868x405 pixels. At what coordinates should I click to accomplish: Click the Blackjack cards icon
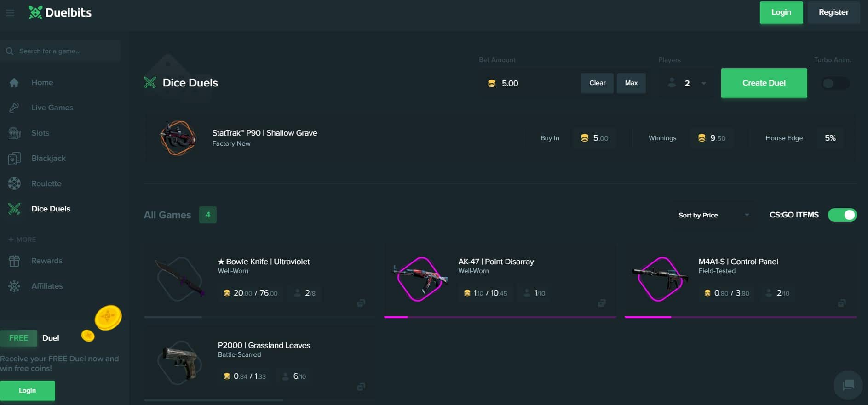pyautogui.click(x=14, y=158)
